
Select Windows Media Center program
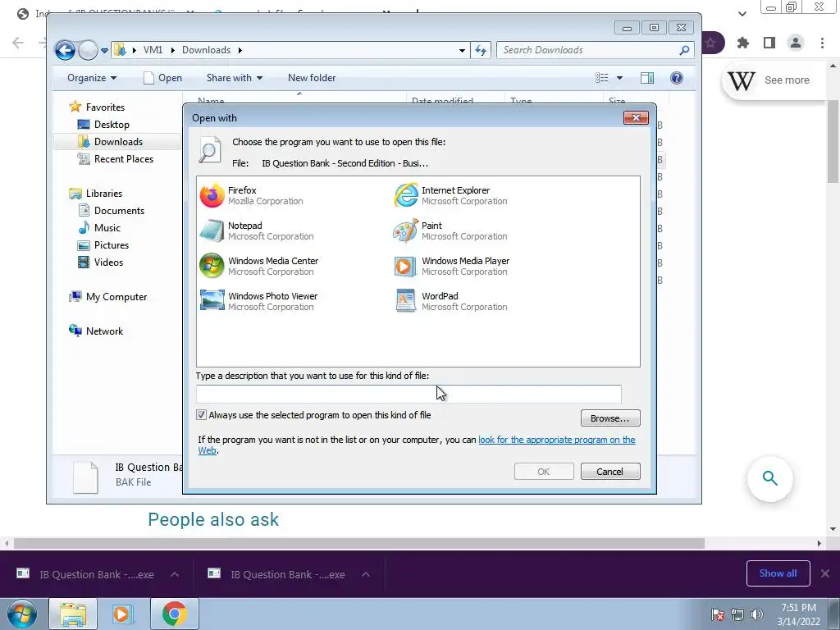click(x=259, y=267)
